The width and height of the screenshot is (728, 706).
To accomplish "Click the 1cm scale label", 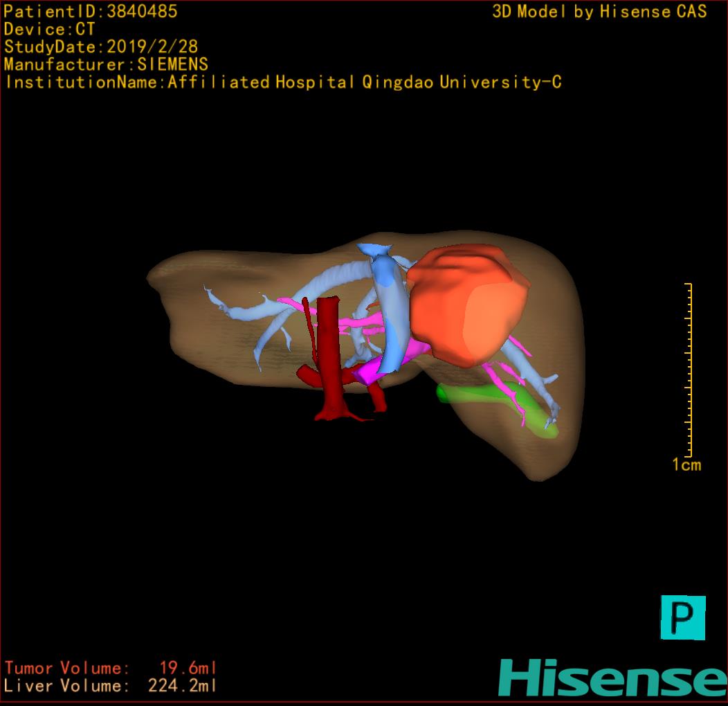I will [686, 464].
